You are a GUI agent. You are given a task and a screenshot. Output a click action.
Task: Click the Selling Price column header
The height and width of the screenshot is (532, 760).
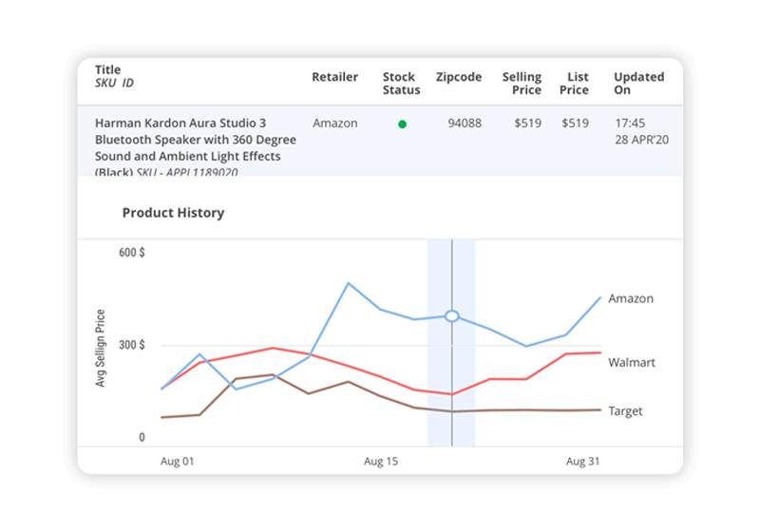pos(522,84)
